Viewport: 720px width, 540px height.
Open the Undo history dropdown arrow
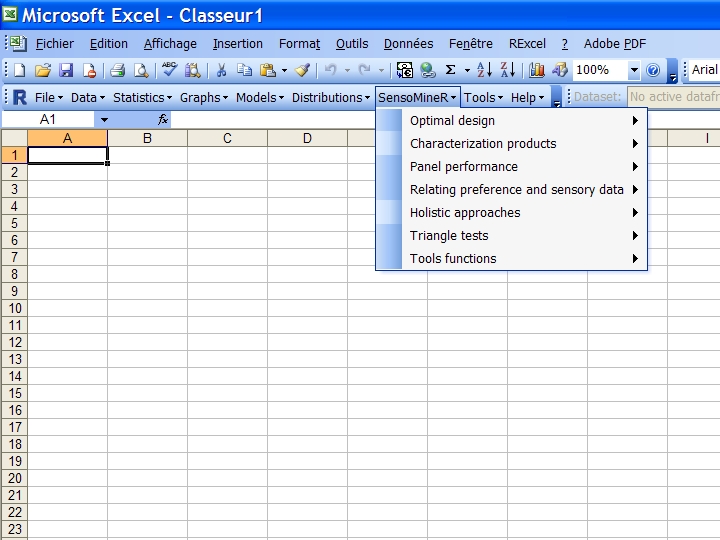[348, 71]
